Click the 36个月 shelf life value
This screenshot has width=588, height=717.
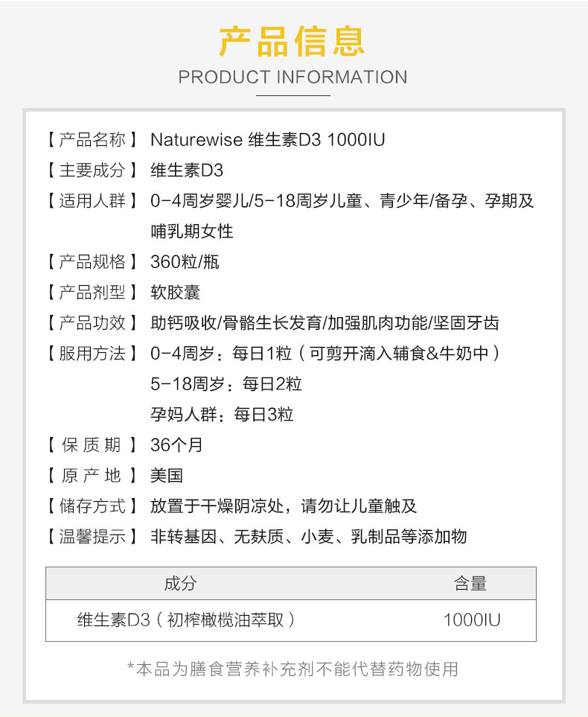pyautogui.click(x=176, y=445)
